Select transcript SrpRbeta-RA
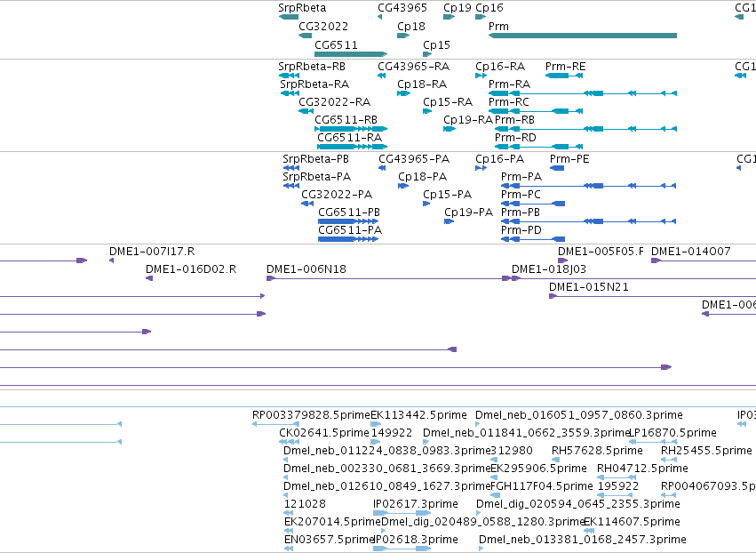Viewport: 756px width, 553px height. 314,84
